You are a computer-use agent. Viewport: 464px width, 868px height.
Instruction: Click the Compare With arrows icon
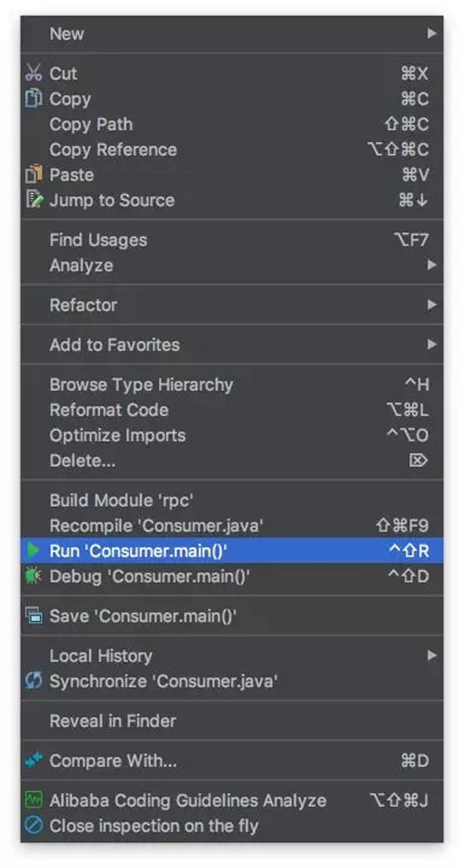33,760
